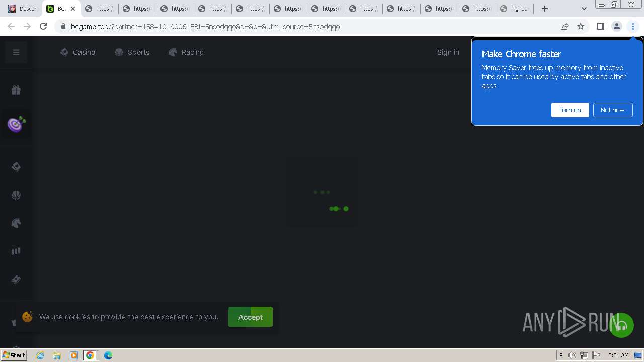Dismiss Memory Saver with Not now
Viewport: 644px width, 362px height.
612,110
